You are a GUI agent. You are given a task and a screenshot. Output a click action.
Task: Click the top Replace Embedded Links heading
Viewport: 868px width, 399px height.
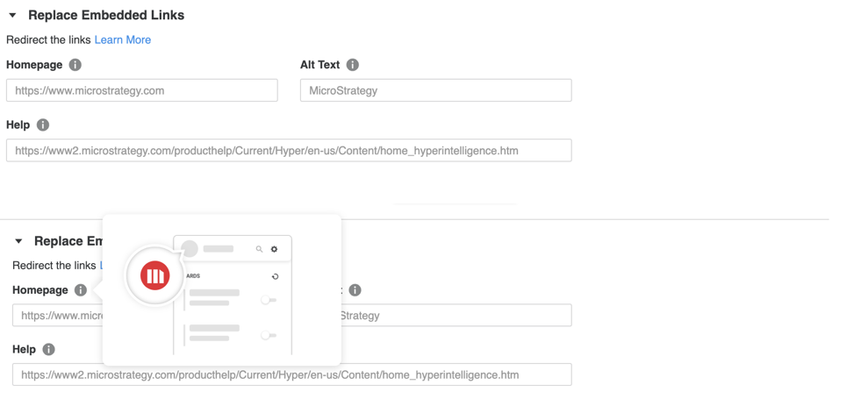point(106,16)
